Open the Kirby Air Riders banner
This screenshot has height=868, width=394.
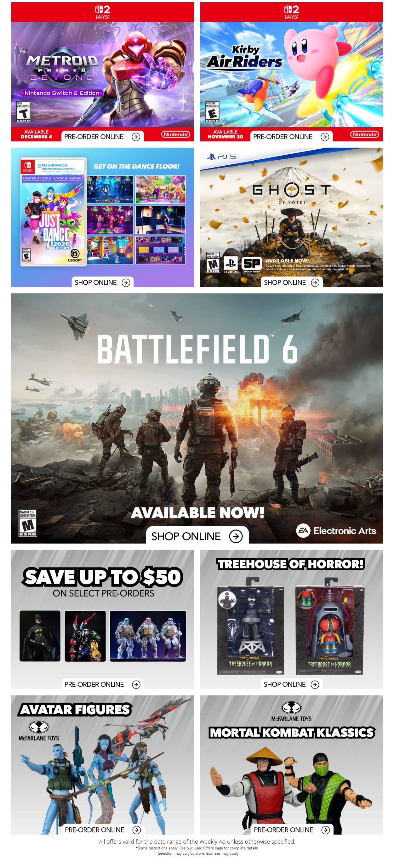tap(292, 72)
